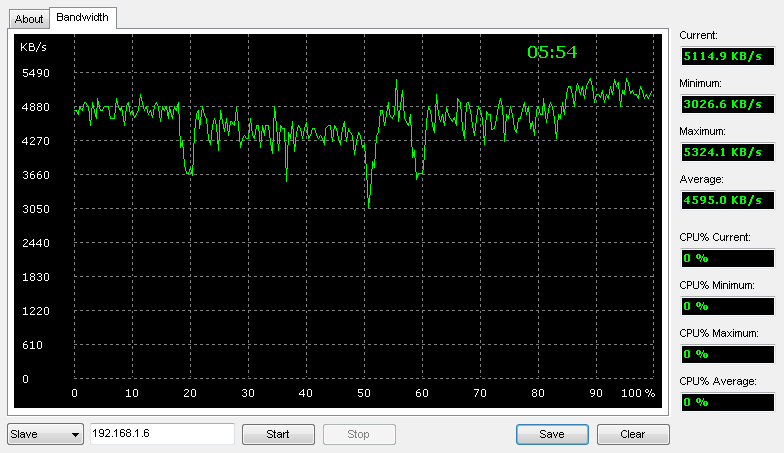Open the Slave mode dropdown
Image resolution: width=784 pixels, height=453 pixels.
click(45, 434)
